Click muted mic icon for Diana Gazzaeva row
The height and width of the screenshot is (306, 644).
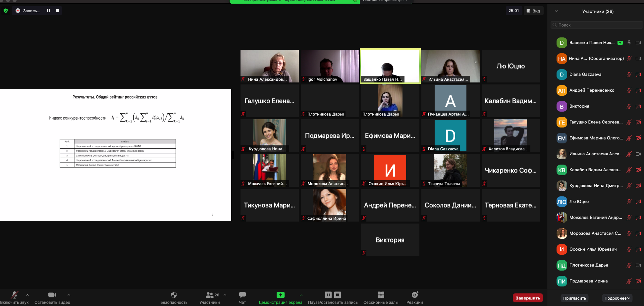tap(629, 75)
